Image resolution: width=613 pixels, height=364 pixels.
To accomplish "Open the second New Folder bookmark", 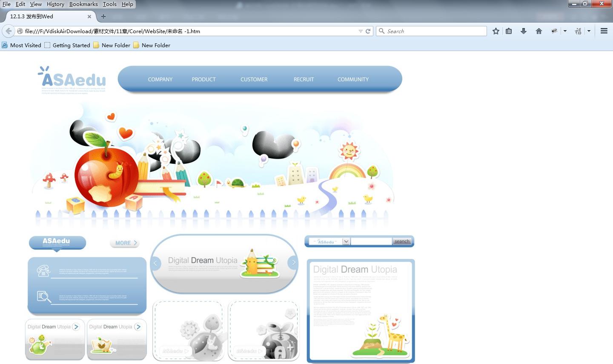I will coord(152,45).
